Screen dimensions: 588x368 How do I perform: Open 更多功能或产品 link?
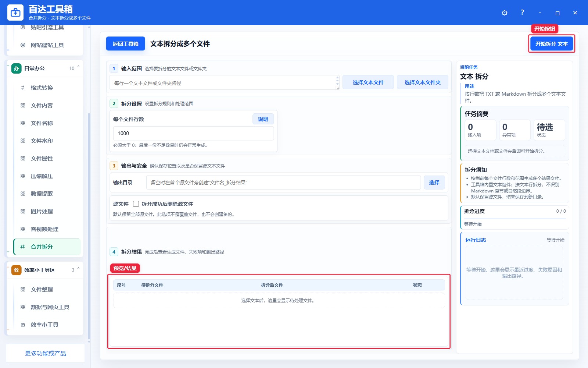tap(46, 353)
